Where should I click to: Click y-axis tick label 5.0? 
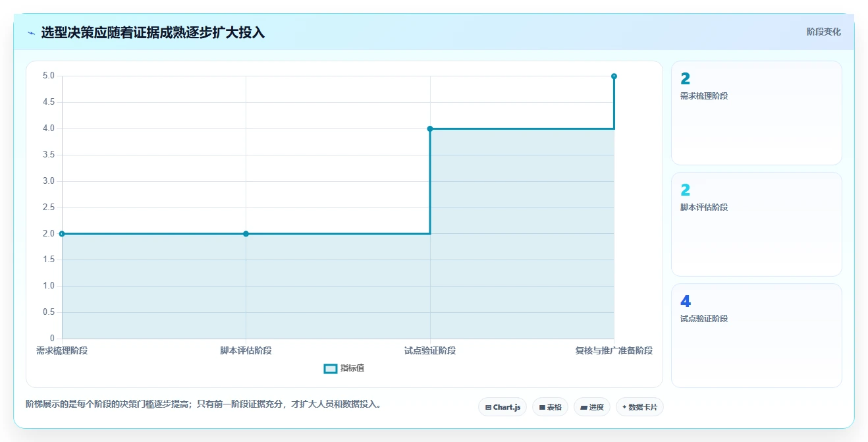[x=49, y=76]
